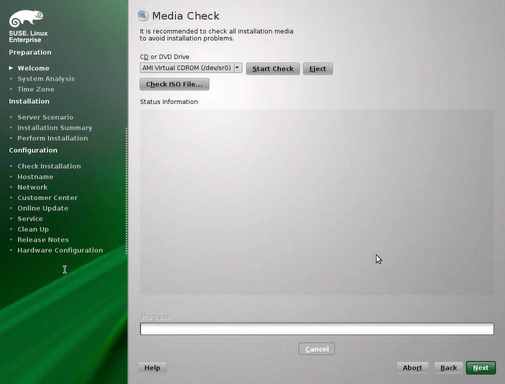This screenshot has width=505, height=384.
Task: Click the Media Check title icon
Action: (x=143, y=15)
